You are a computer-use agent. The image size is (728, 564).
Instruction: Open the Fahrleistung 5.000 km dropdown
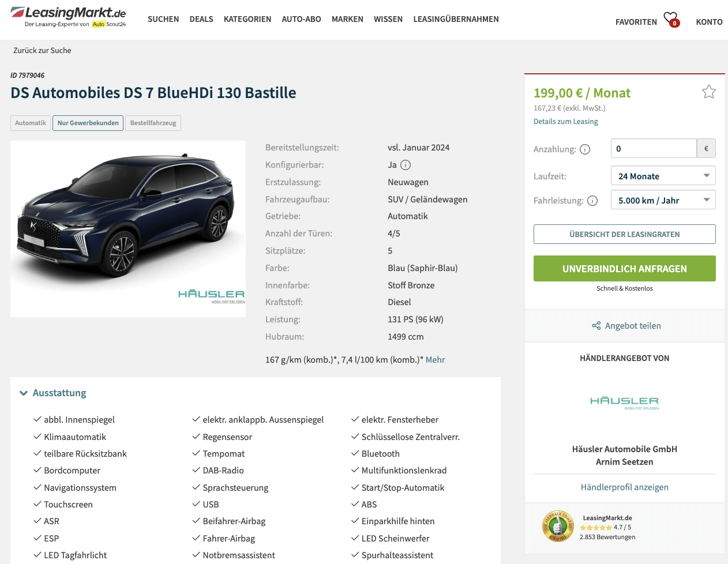tap(663, 200)
